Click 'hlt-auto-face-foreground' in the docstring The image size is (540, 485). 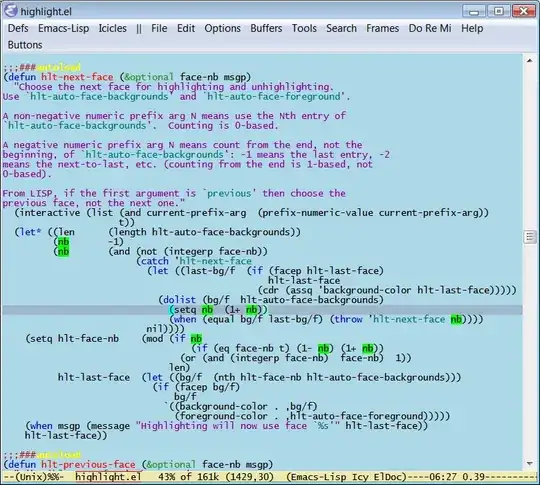tap(274, 96)
